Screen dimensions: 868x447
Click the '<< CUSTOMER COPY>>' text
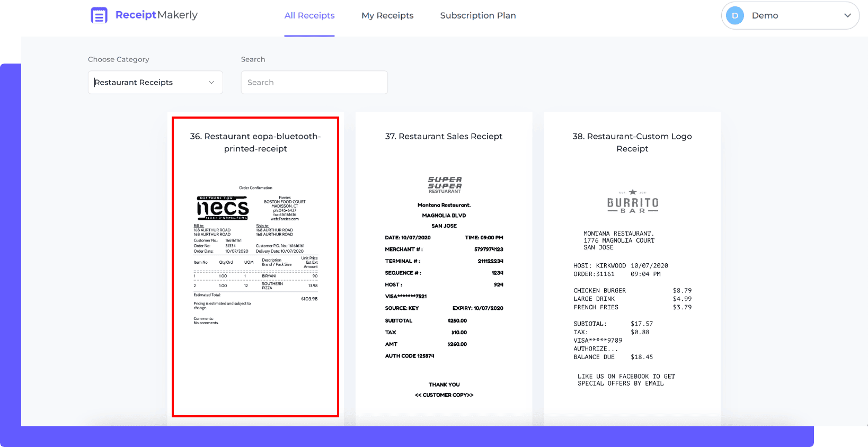[x=444, y=395]
